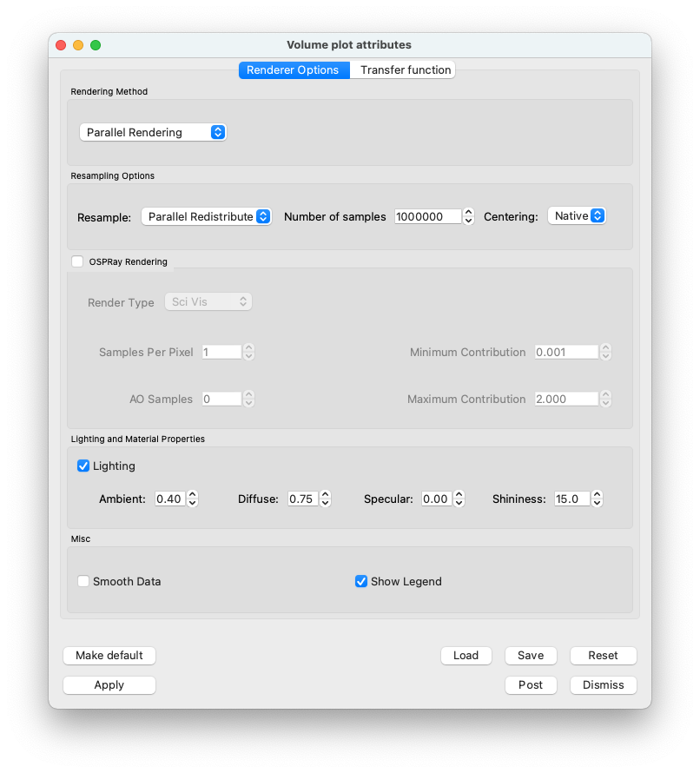Click the Apply button
Image resolution: width=700 pixels, height=773 pixels.
coord(109,684)
